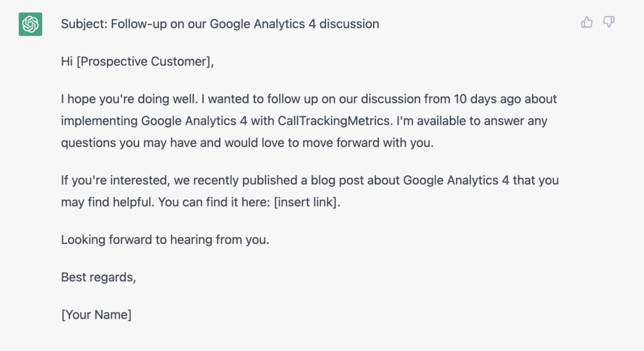Click the [Your Name] signature placeholder
Viewport: 644px width, 351px height.
tap(96, 315)
